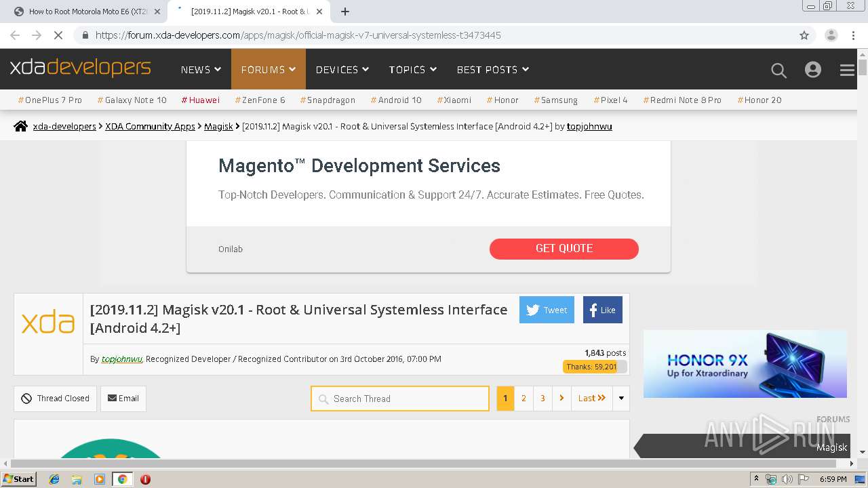Open the XDA search magnifier icon

point(778,70)
